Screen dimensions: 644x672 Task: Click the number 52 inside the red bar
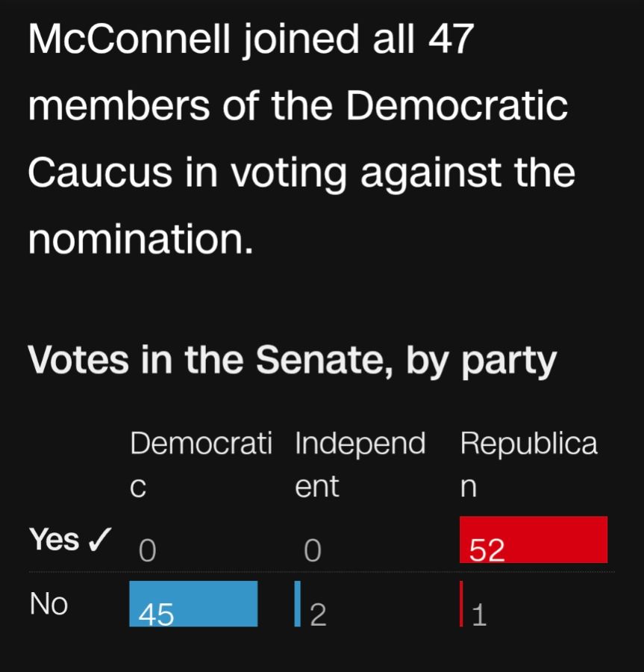487,550
